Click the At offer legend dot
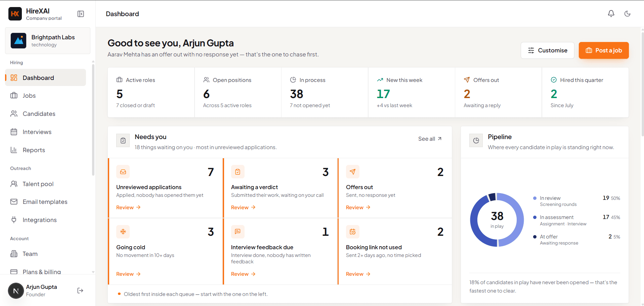The image size is (644, 306). (535, 237)
